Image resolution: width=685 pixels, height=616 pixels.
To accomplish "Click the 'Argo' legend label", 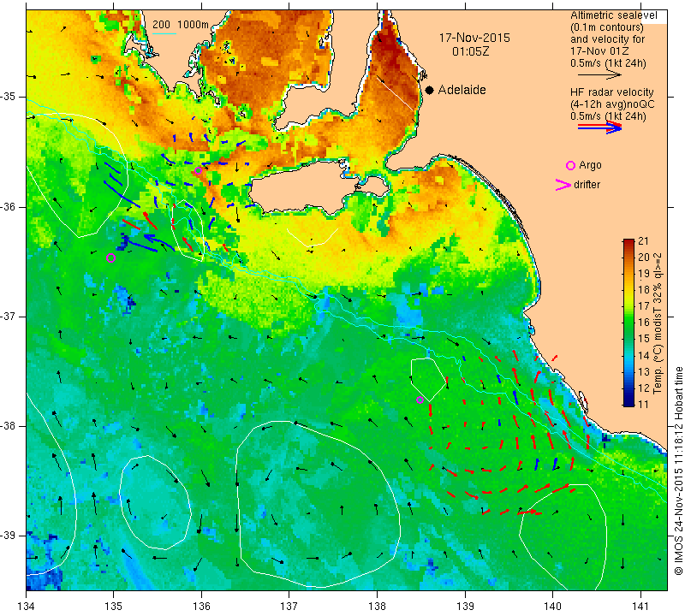I will (x=590, y=165).
